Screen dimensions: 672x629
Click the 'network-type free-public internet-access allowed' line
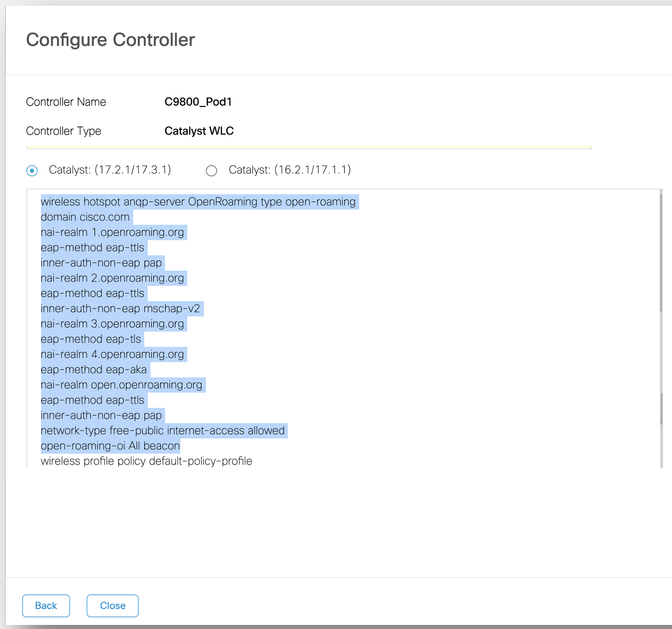point(163,431)
